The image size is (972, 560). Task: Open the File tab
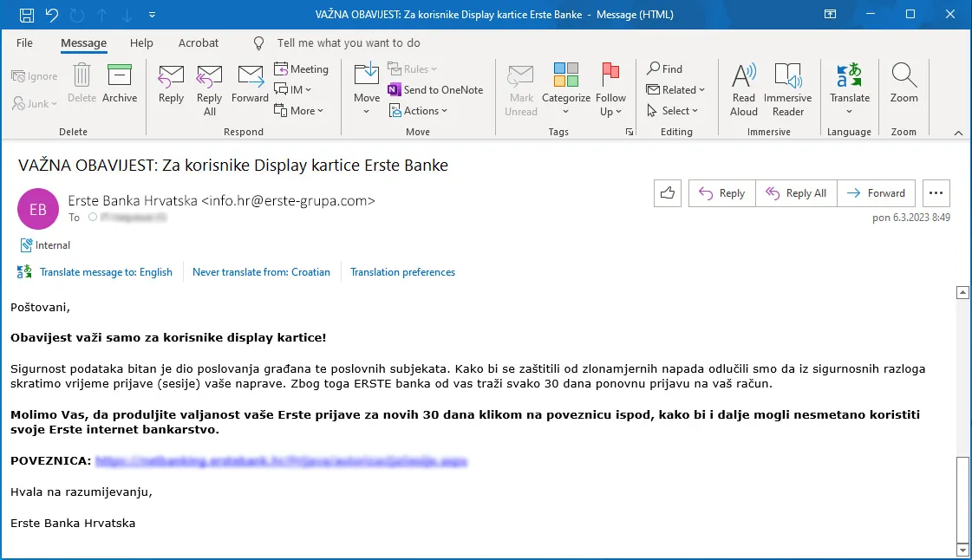(x=24, y=42)
